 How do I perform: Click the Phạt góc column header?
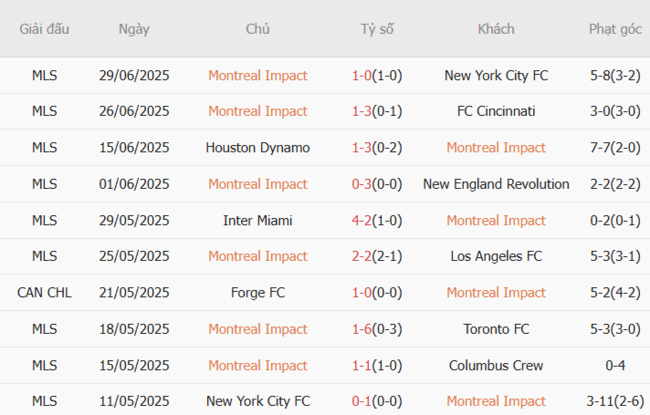point(615,29)
